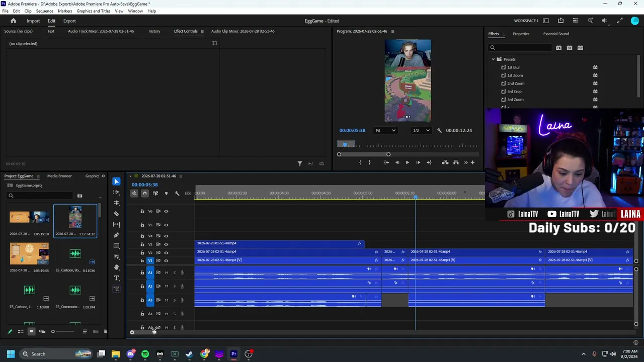Image resolution: width=644 pixels, height=362 pixels.
Task: Mute audio track A1
Action: (166, 273)
